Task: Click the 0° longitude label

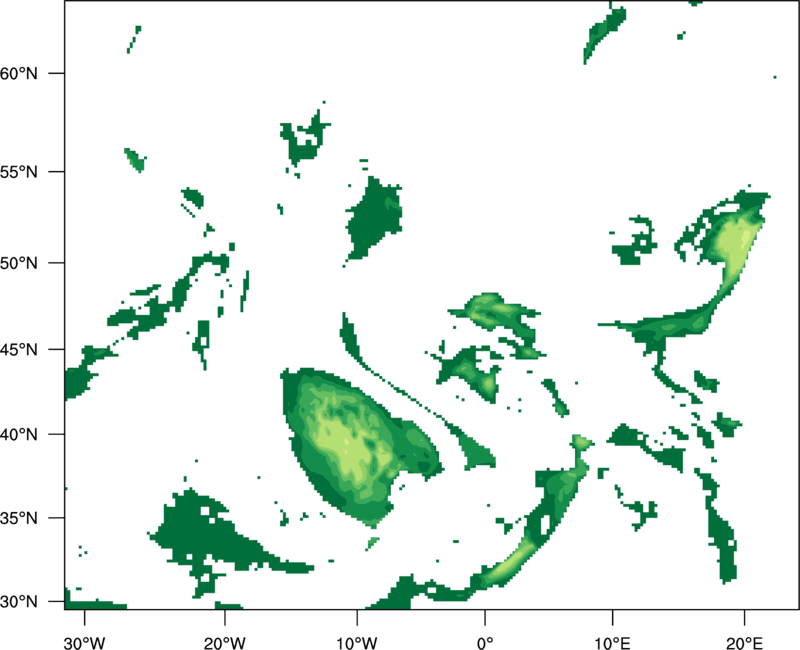Action: pyautogui.click(x=485, y=643)
